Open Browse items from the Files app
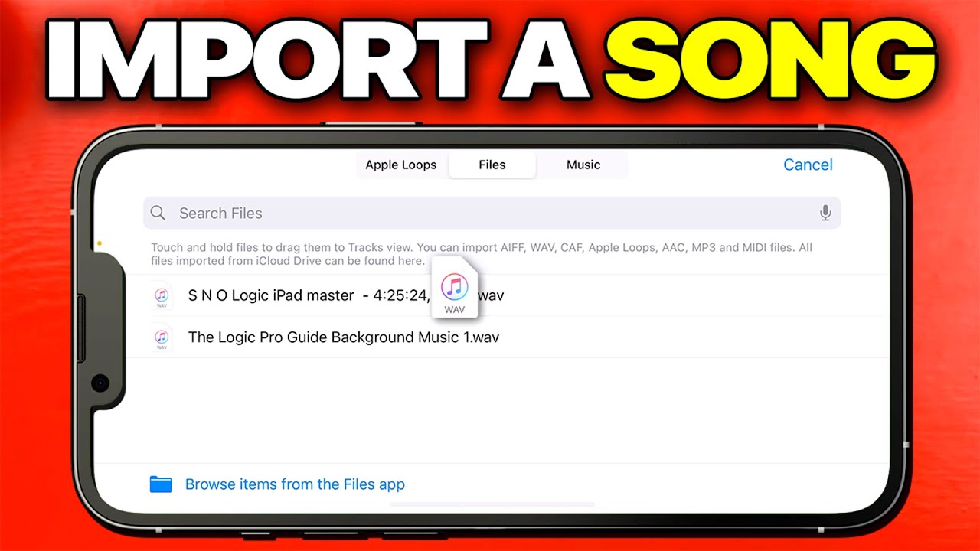The width and height of the screenshot is (980, 551). 295,484
